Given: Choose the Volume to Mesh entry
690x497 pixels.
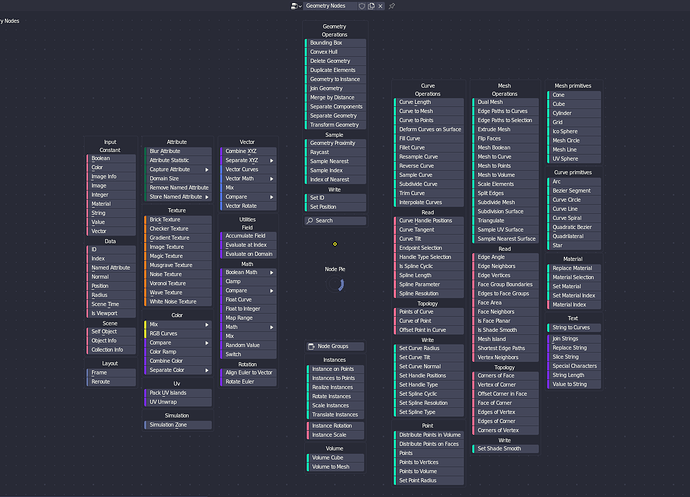Looking at the screenshot, I should pyautogui.click(x=335, y=467).
